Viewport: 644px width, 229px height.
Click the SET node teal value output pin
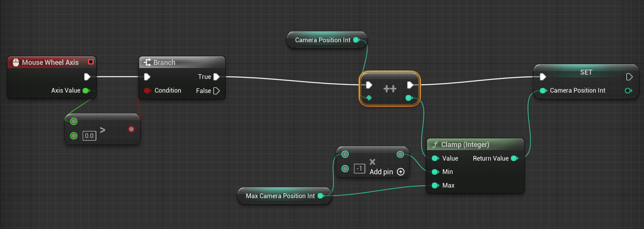click(628, 91)
